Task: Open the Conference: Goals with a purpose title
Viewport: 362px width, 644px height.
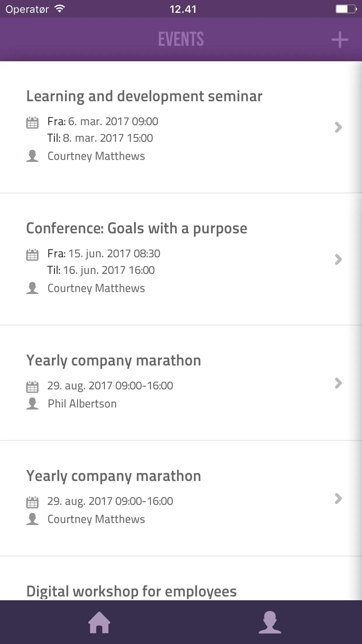Action: 137,229
